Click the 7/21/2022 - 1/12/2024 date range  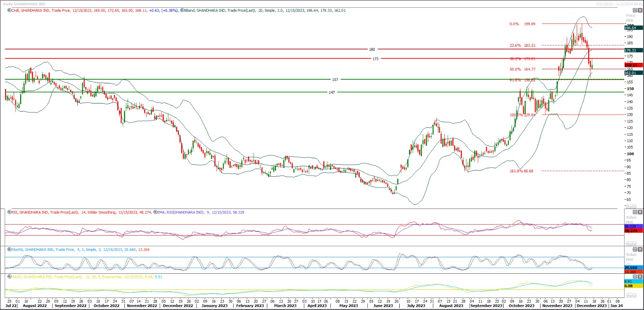pyautogui.click(x=619, y=4)
